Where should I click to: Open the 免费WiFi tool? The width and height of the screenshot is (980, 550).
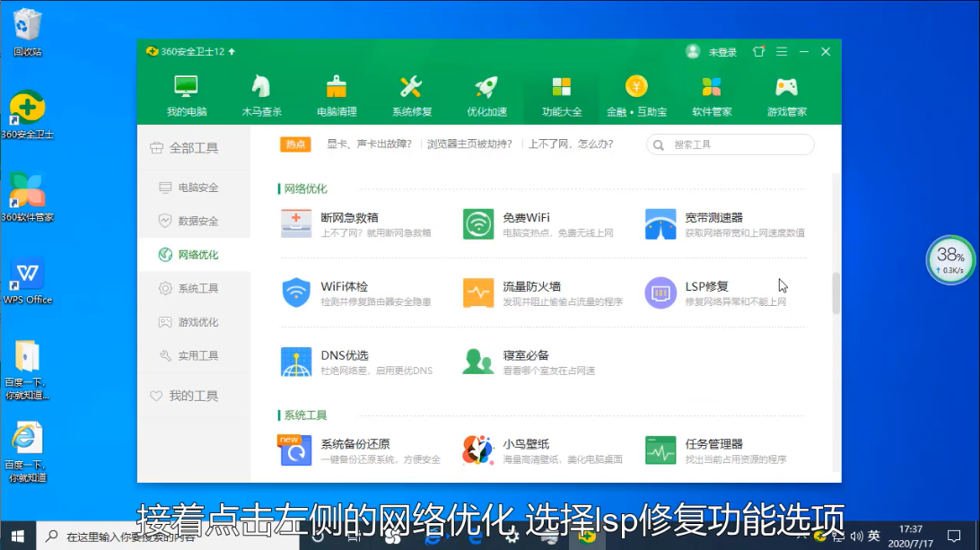(x=478, y=223)
